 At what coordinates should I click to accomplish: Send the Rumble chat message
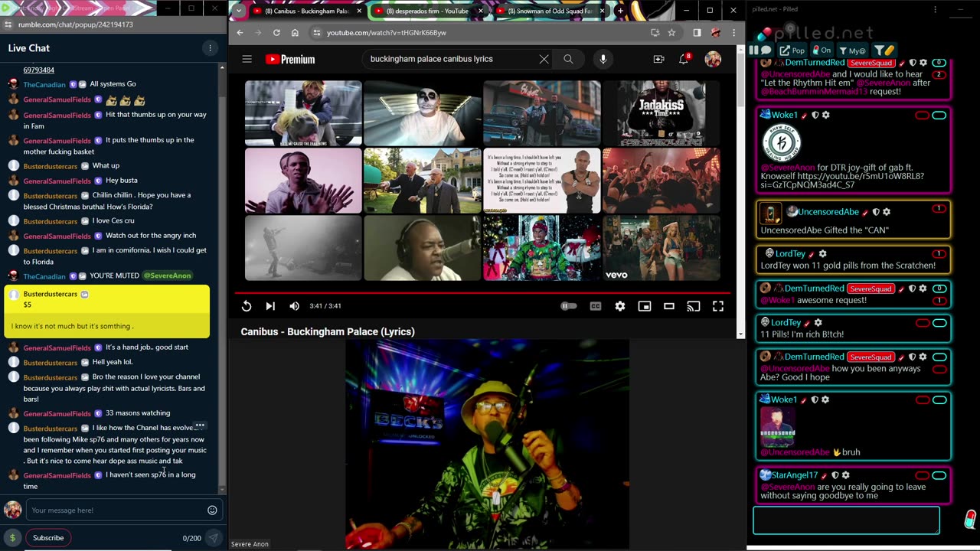tap(213, 538)
